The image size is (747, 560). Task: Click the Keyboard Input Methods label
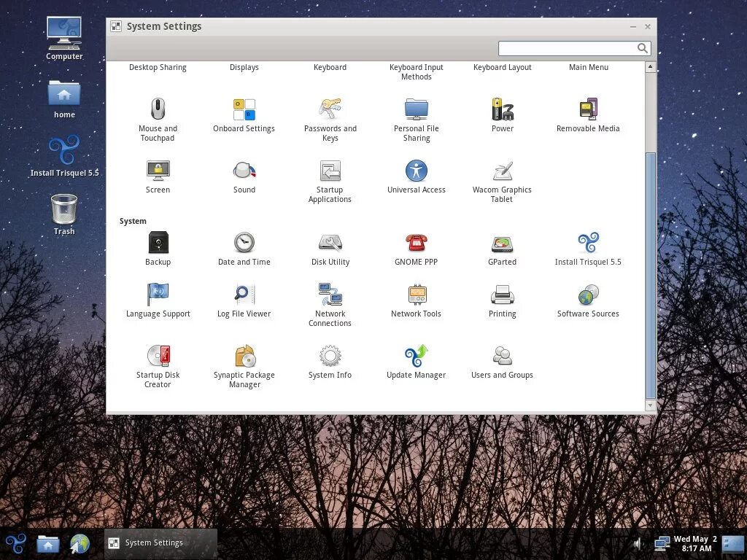click(x=417, y=72)
